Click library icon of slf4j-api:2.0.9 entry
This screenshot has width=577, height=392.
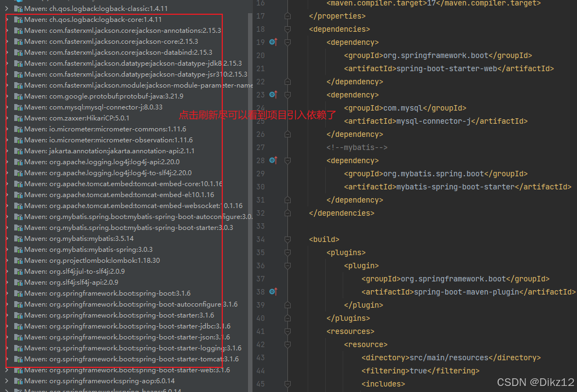point(18,283)
